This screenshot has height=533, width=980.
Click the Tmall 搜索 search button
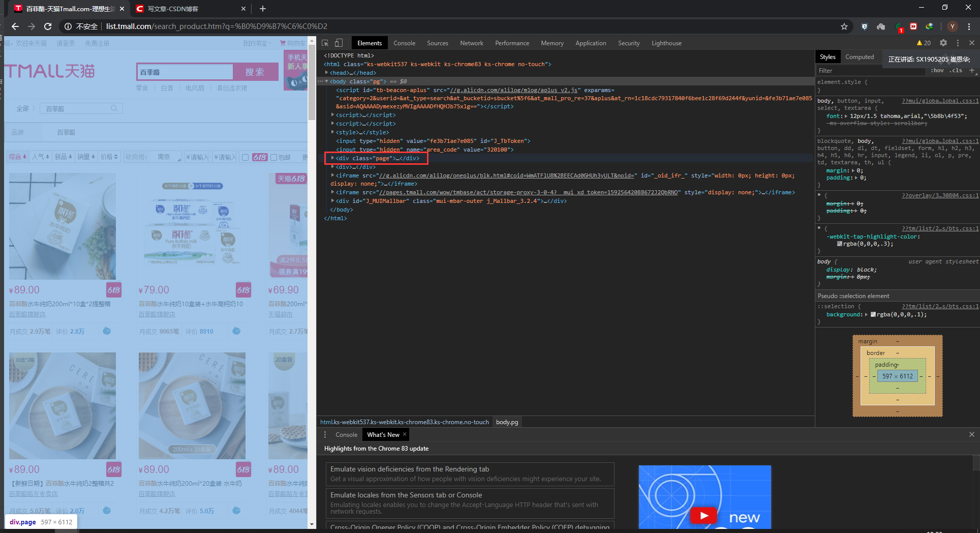click(x=255, y=72)
